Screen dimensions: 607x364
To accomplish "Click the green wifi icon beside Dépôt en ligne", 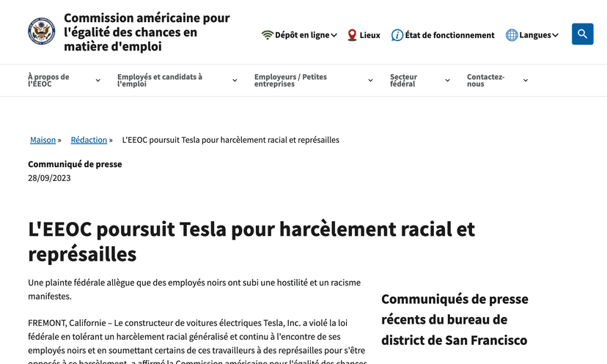I will pos(267,35).
